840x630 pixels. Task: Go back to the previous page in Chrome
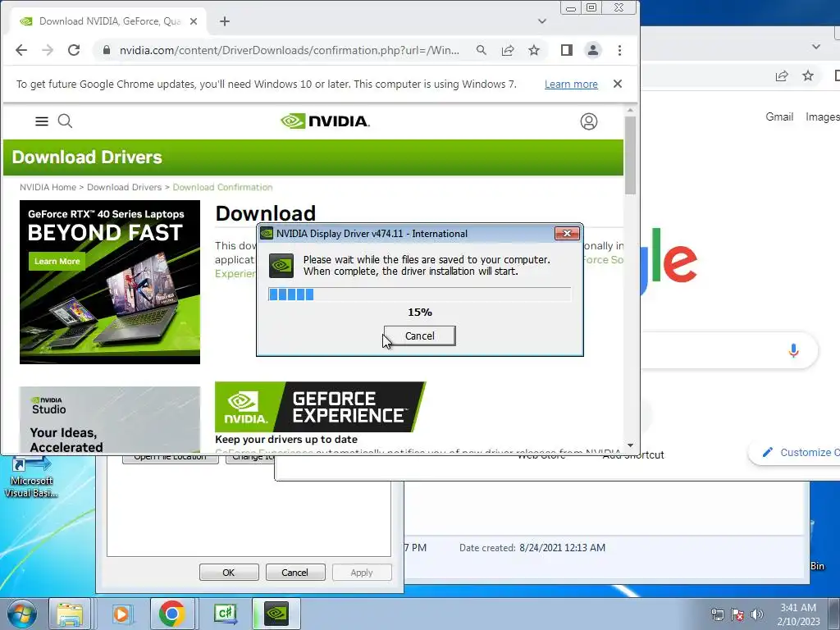point(21,50)
